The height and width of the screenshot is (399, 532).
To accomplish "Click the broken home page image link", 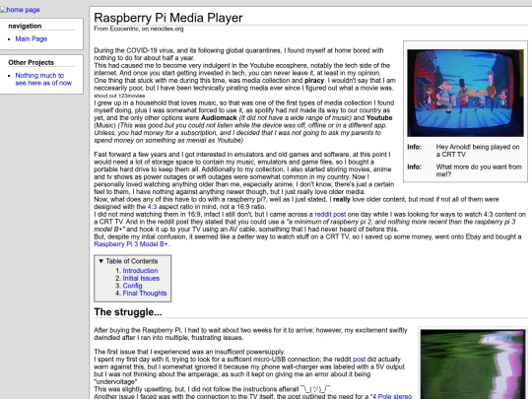I will tap(20, 10).
